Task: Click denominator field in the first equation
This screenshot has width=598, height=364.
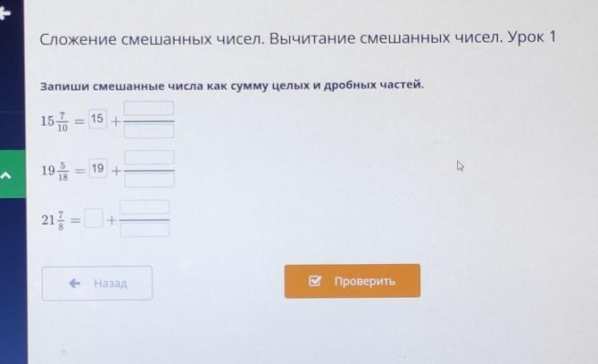Action: (149, 130)
